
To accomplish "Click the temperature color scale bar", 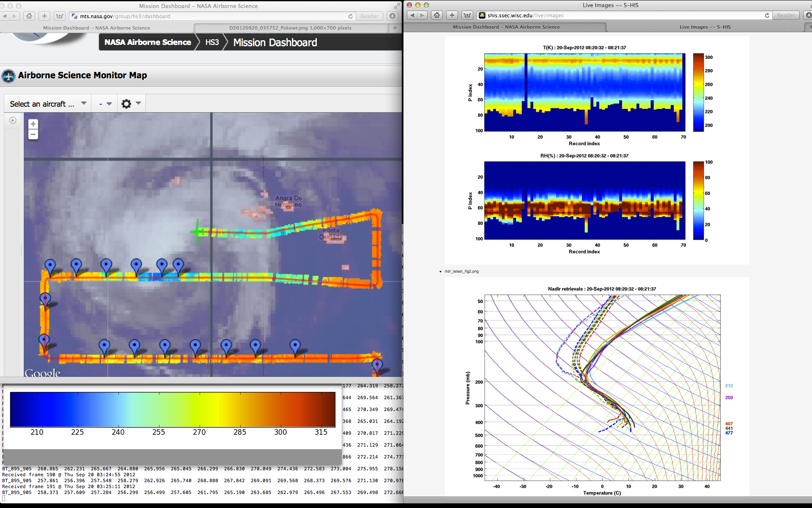I will click(x=173, y=409).
